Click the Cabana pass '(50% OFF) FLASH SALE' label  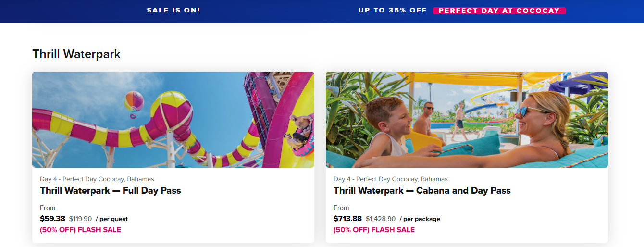pos(374,230)
